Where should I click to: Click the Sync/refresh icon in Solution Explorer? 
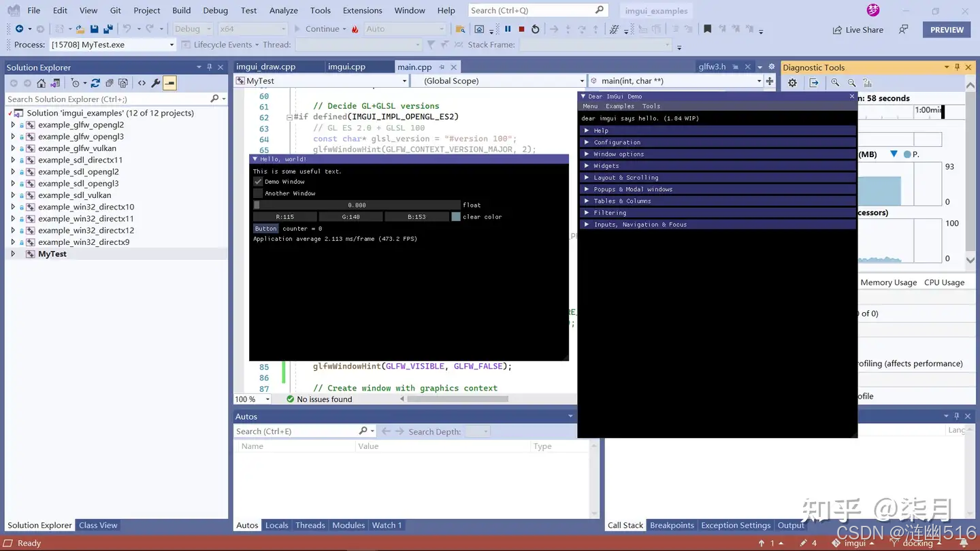point(95,83)
